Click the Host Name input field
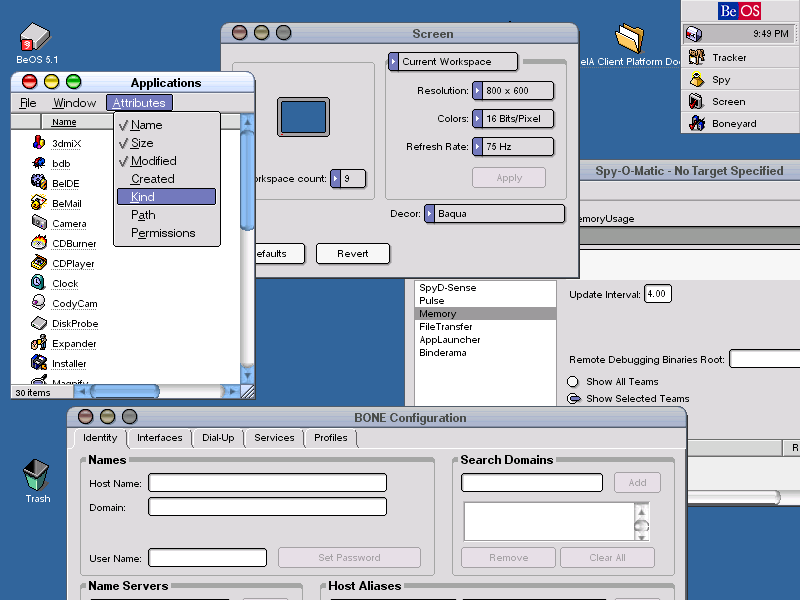The height and width of the screenshot is (600, 800). [x=267, y=483]
